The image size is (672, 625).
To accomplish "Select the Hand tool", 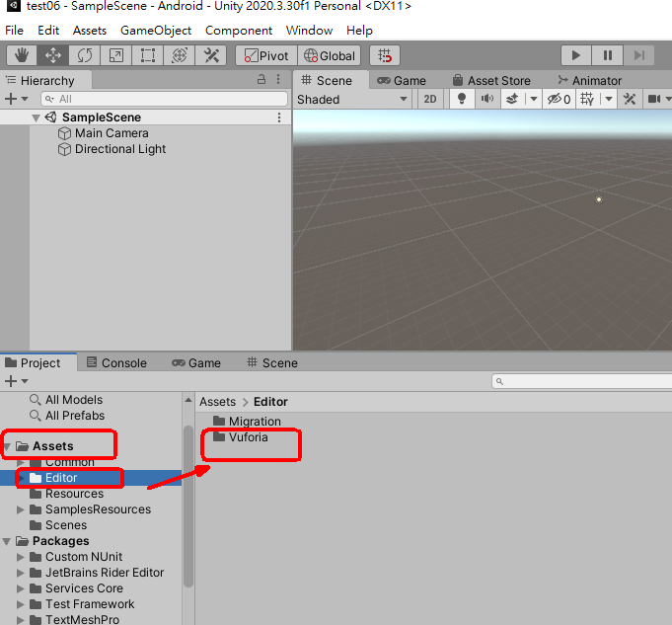I will pyautogui.click(x=22, y=55).
